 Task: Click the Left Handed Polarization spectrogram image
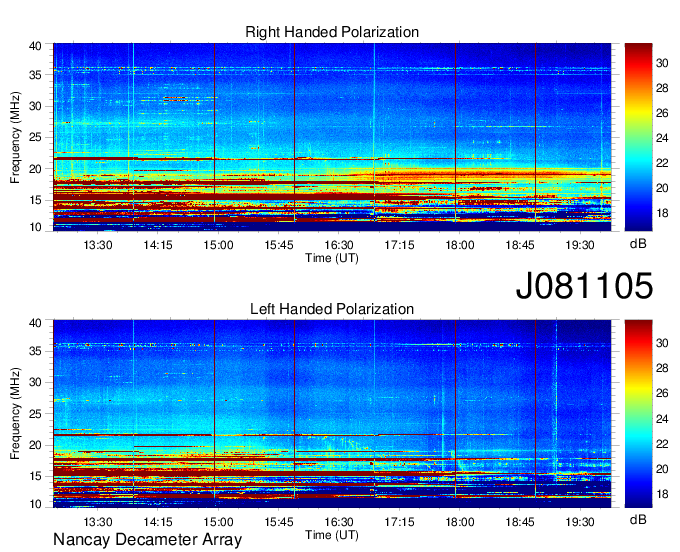point(332,414)
